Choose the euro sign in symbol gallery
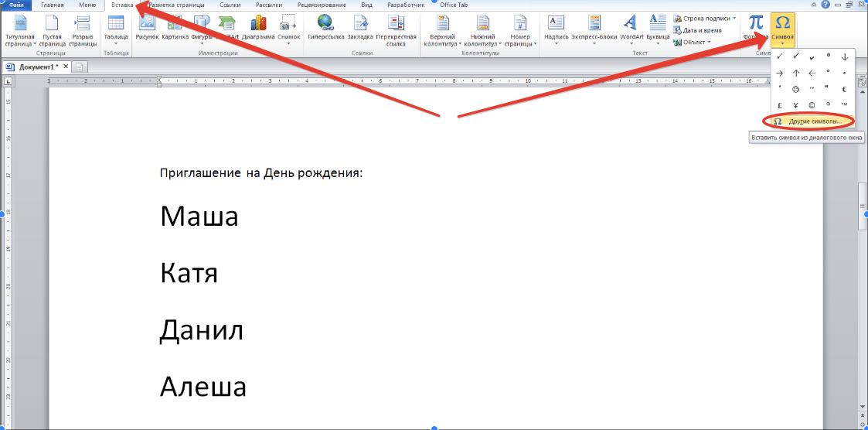Viewport: 868px width, 430px height. pos(844,89)
